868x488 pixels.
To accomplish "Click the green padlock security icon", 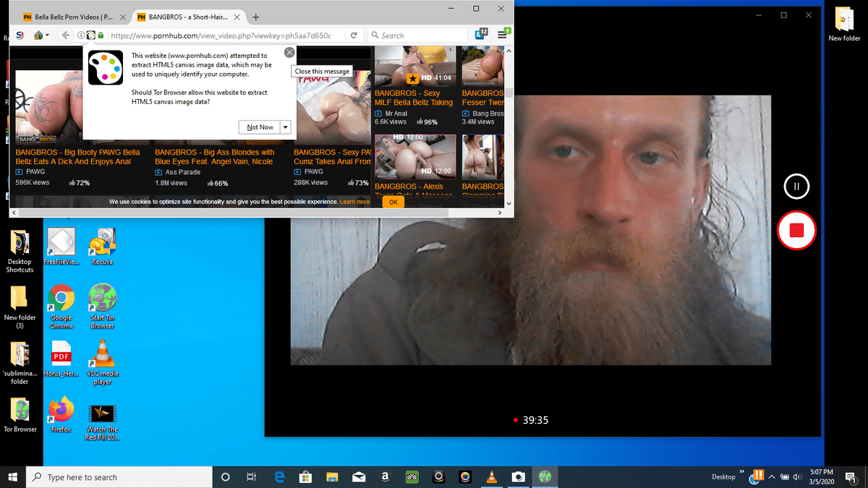I will click(x=101, y=35).
